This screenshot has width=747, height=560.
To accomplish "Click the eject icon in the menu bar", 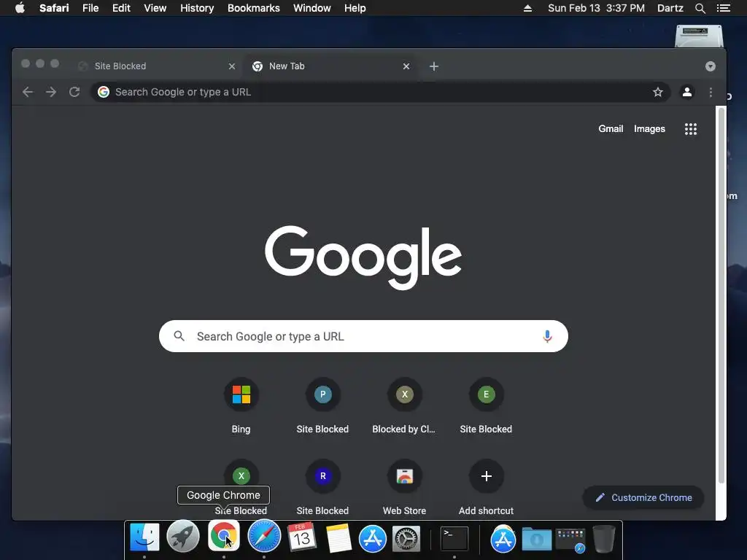I will pyautogui.click(x=527, y=8).
